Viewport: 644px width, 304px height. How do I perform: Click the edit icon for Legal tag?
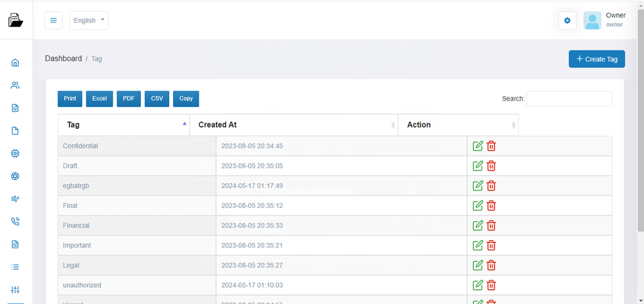pos(478,265)
